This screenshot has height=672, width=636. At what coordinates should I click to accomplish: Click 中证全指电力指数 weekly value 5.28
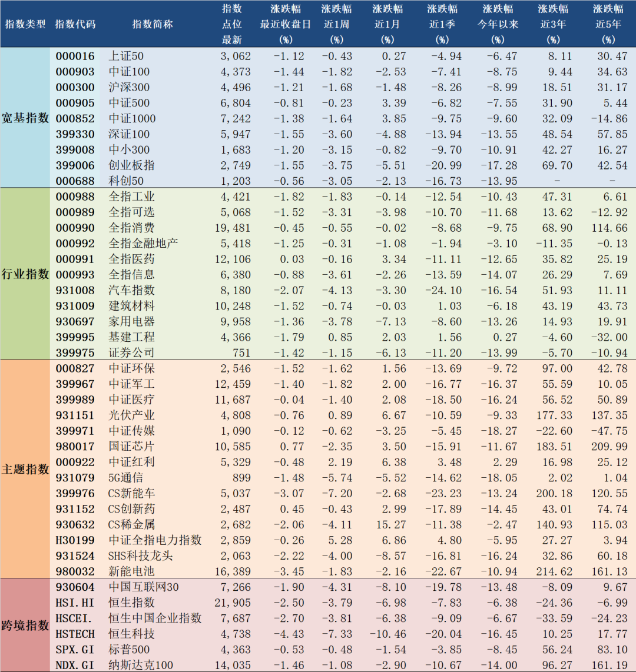340,540
